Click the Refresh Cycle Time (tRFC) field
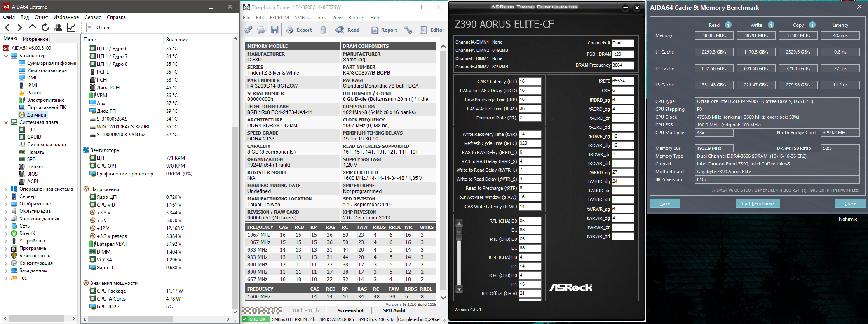868x324 pixels. (x=530, y=143)
